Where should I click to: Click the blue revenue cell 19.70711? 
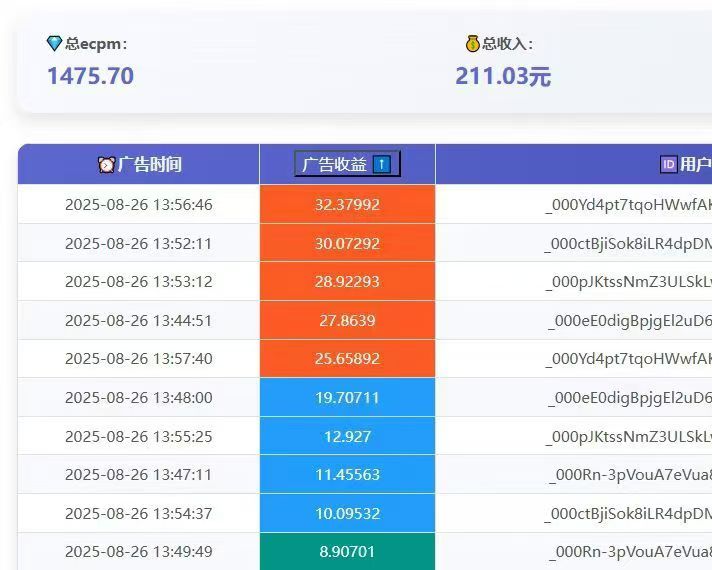point(347,397)
